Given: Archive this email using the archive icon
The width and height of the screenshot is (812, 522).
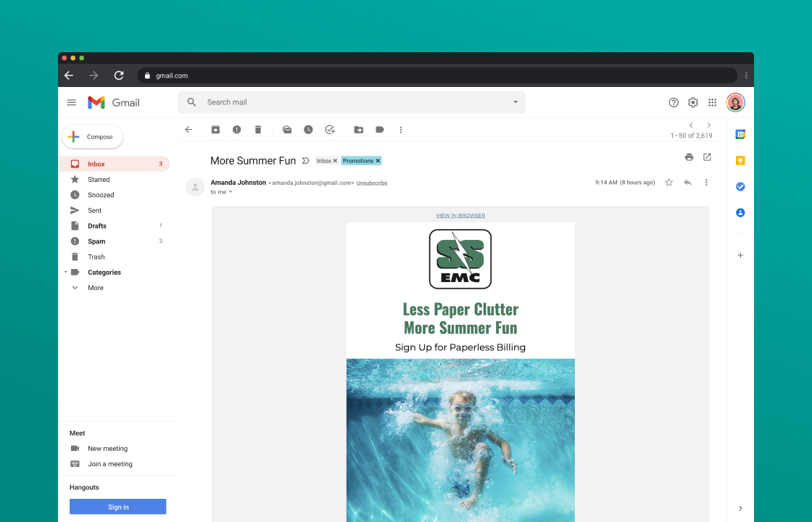Looking at the screenshot, I should click(215, 130).
